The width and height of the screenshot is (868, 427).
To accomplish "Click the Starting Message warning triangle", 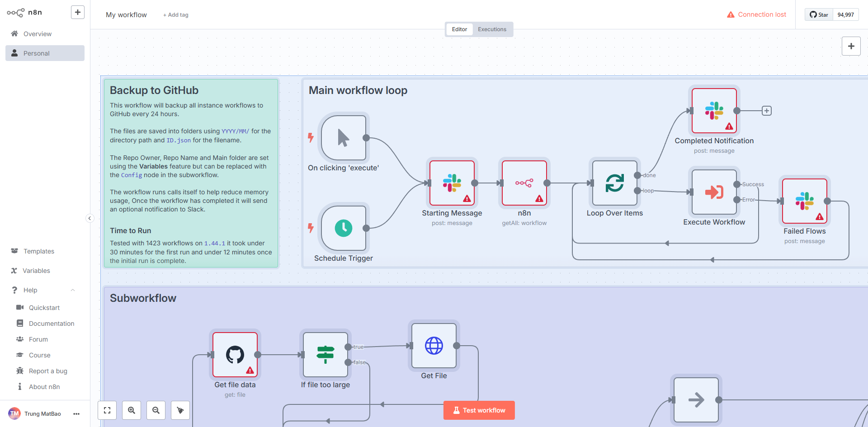I will pyautogui.click(x=467, y=199).
